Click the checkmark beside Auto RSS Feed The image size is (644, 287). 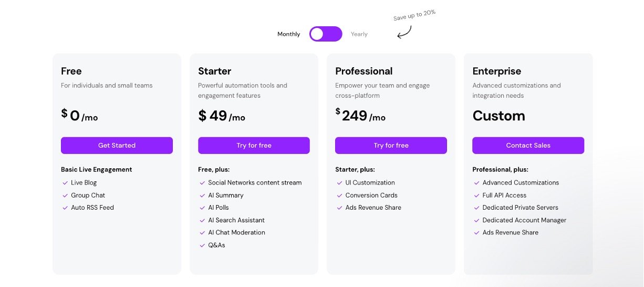pos(65,208)
